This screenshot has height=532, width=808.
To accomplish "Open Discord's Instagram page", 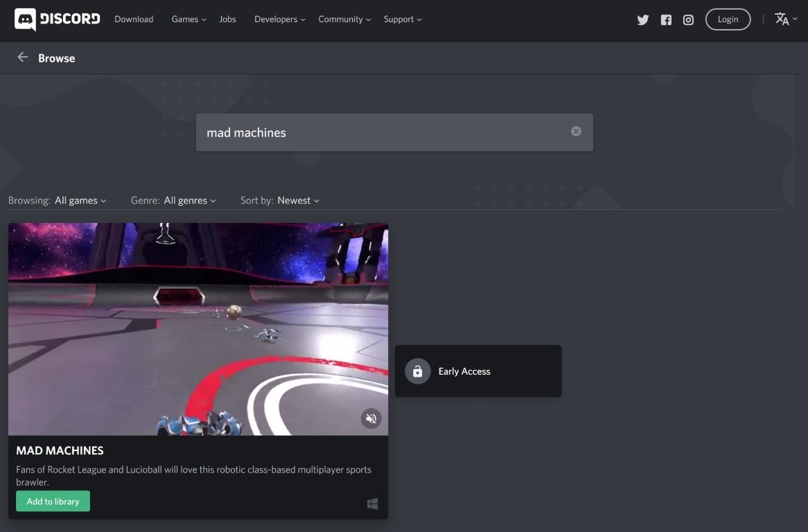I will tap(688, 19).
